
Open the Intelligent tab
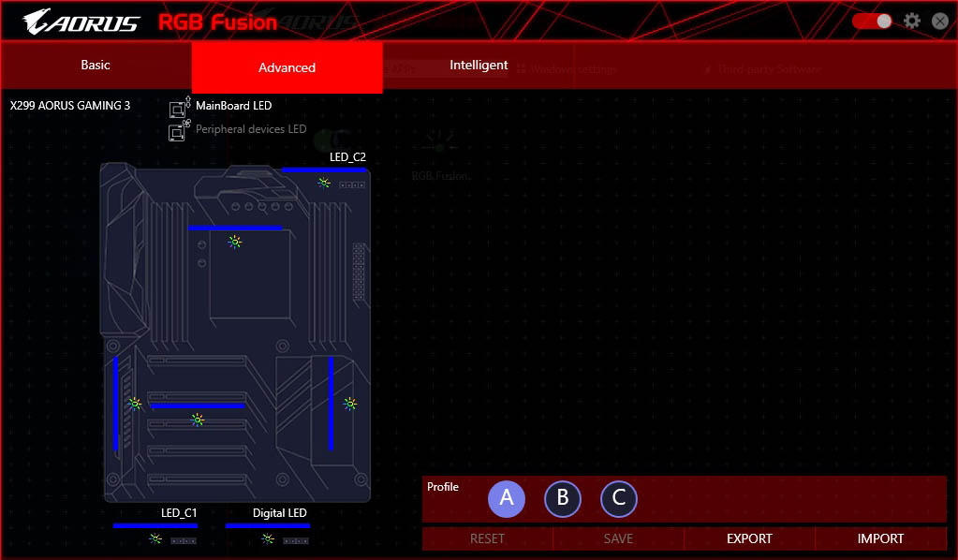(x=479, y=66)
